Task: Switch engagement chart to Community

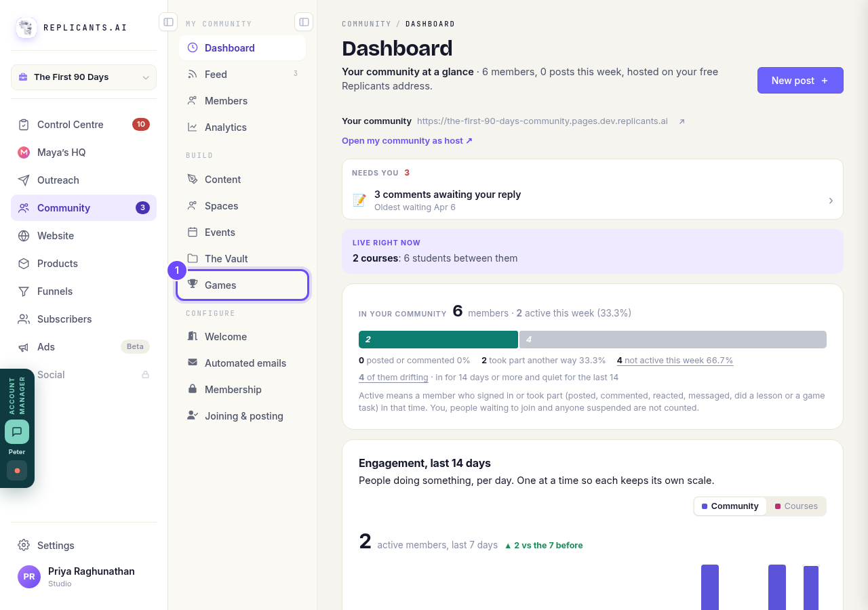Action: point(730,506)
